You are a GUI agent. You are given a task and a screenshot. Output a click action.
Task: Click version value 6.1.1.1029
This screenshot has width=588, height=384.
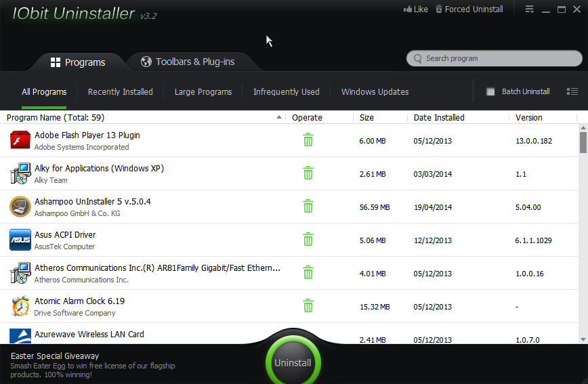click(x=533, y=240)
